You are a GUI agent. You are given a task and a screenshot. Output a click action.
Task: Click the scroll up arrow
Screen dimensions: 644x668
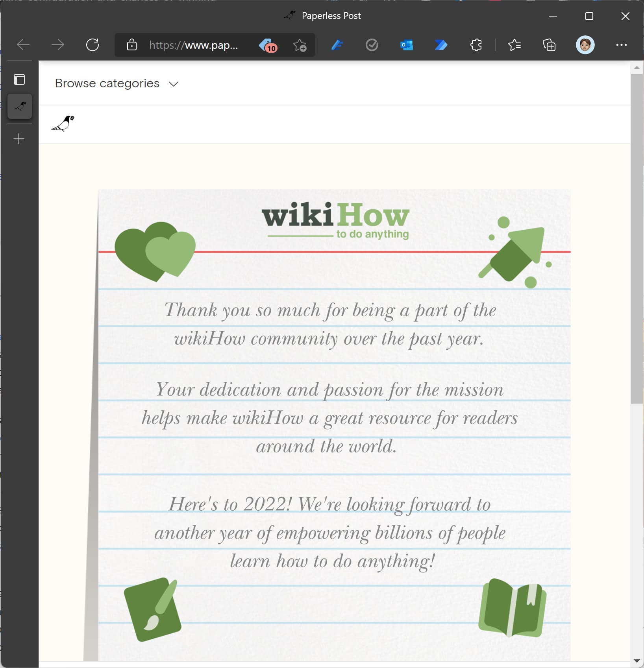[x=637, y=68]
